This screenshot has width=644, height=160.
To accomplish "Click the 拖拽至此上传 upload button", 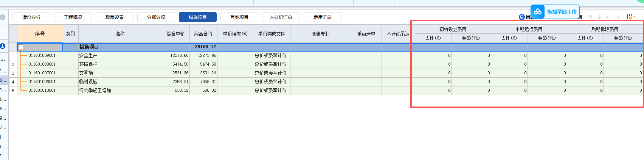I will tap(555, 12).
